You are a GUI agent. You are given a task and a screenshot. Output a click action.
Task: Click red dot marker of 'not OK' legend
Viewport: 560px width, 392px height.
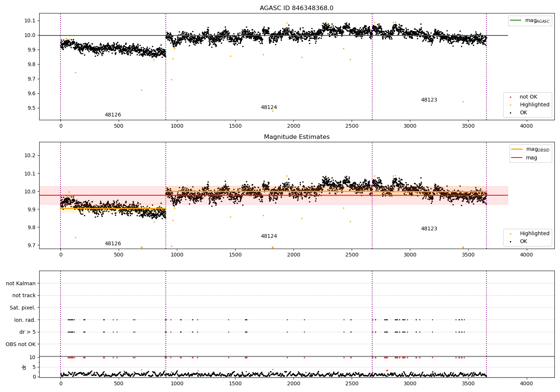(x=510, y=97)
